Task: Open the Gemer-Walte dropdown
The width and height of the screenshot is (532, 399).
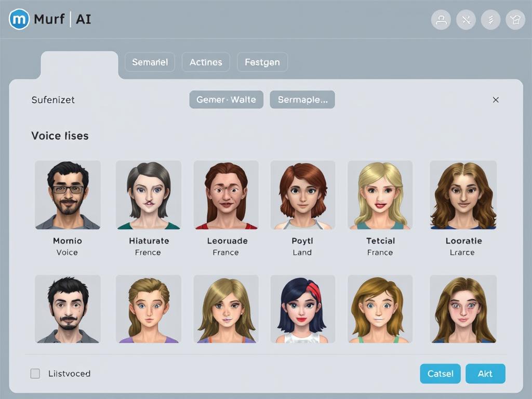Action: (226, 99)
